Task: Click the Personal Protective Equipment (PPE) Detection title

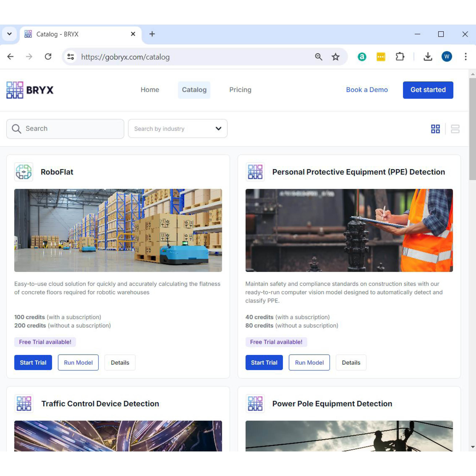Action: [359, 172]
